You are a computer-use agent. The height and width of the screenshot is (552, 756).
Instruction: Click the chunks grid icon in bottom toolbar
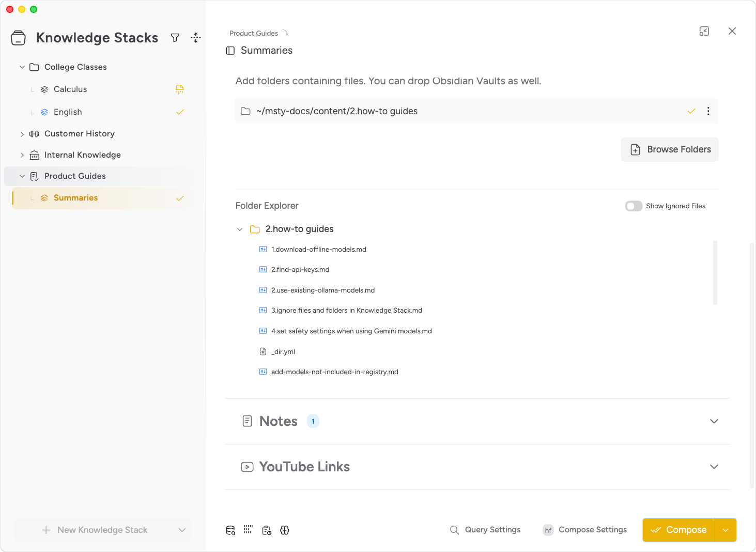[x=249, y=530]
